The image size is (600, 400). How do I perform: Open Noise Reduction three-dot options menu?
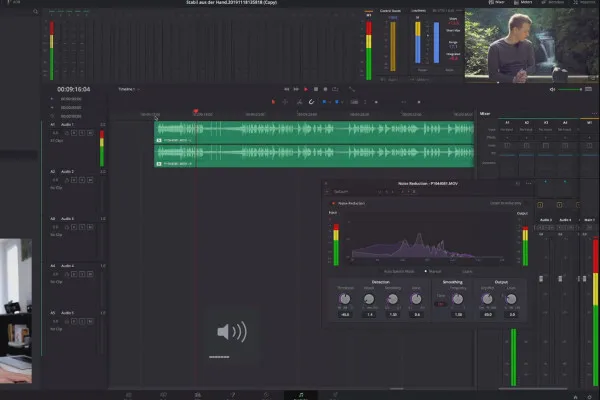pyautogui.click(x=528, y=183)
